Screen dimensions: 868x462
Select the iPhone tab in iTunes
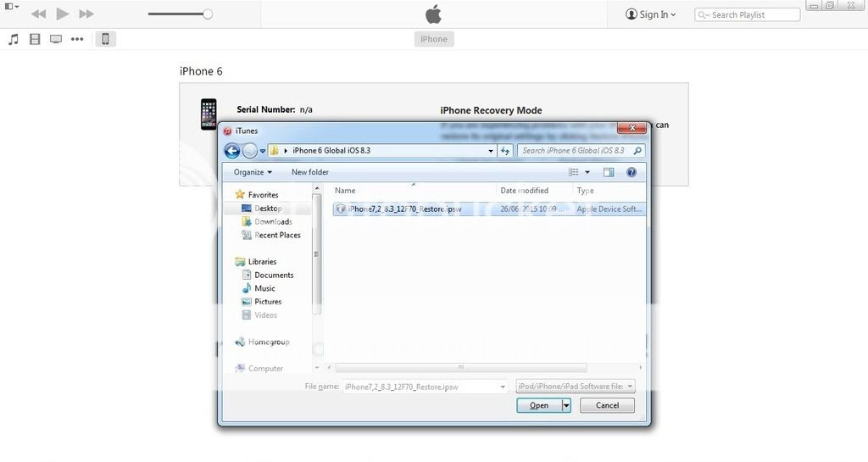[x=434, y=39]
